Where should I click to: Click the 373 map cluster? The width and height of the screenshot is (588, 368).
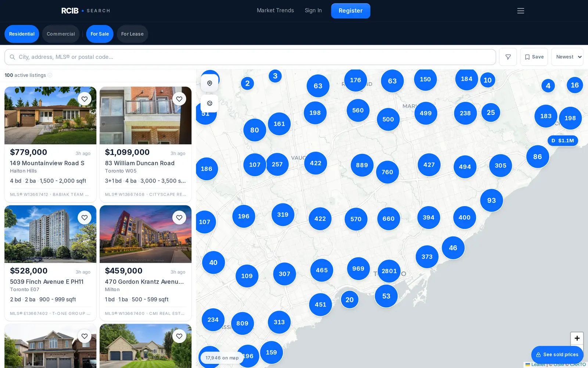coord(427,257)
